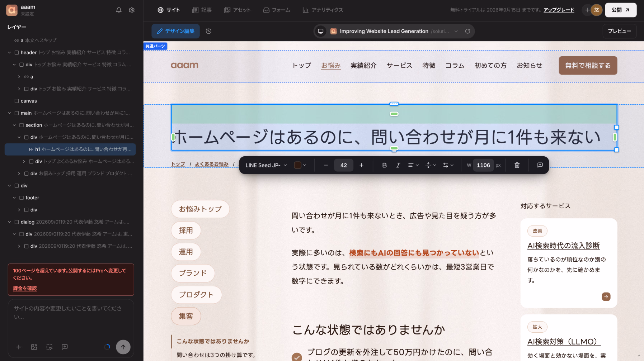Collapse the section layer

14,125
